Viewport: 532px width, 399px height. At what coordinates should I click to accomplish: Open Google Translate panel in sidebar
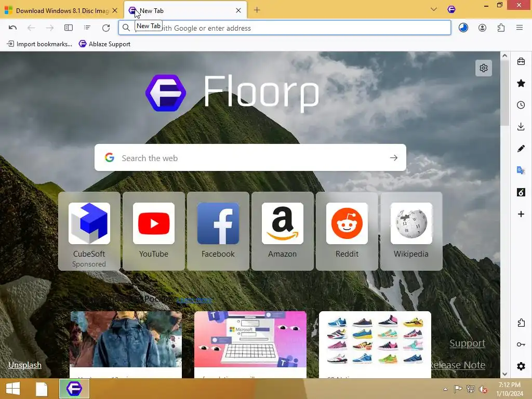coord(521,170)
